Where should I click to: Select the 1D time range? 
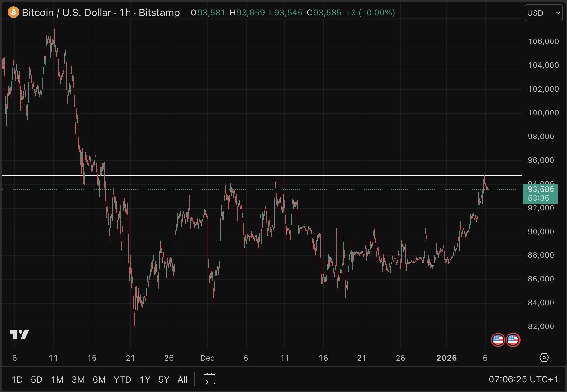coord(17,380)
